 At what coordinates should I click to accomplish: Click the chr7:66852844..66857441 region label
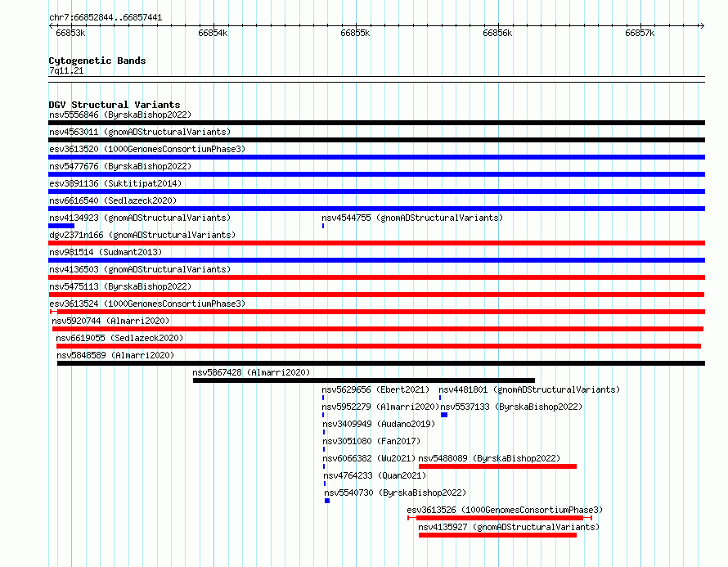click(x=106, y=17)
